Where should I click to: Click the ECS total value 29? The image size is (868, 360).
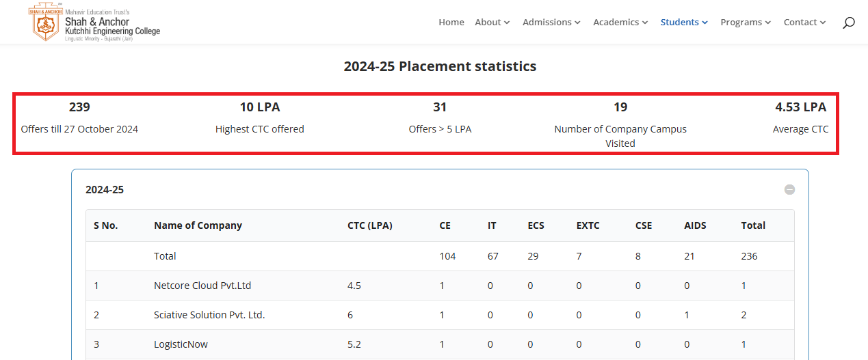coord(533,256)
